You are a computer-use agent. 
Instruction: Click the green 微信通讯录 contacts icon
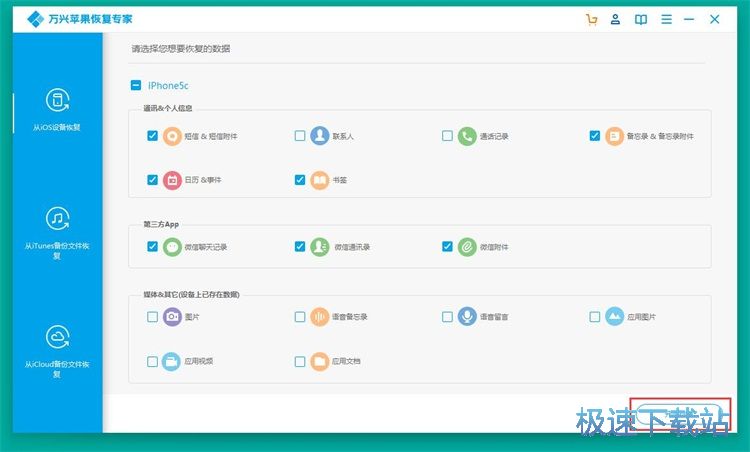click(320, 247)
